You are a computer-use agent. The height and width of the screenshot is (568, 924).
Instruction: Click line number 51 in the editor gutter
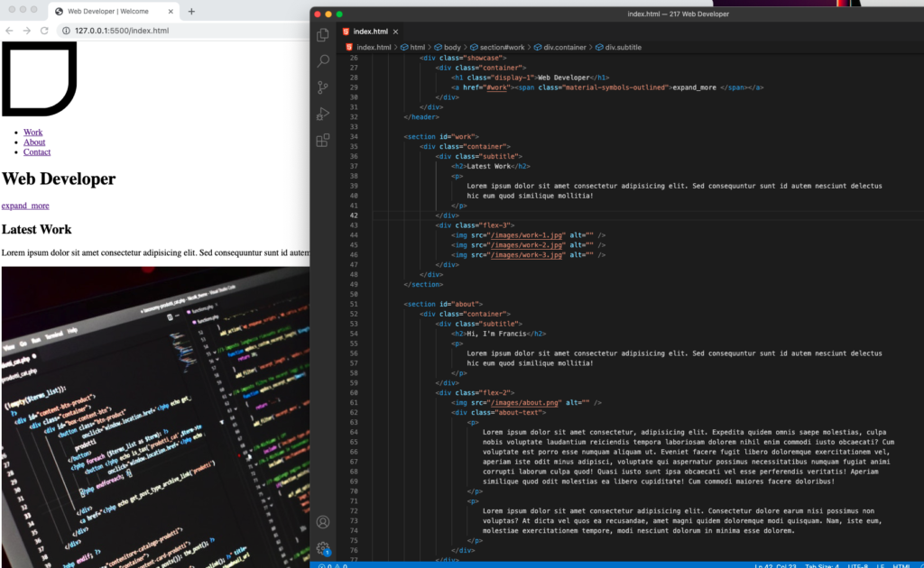tap(354, 305)
